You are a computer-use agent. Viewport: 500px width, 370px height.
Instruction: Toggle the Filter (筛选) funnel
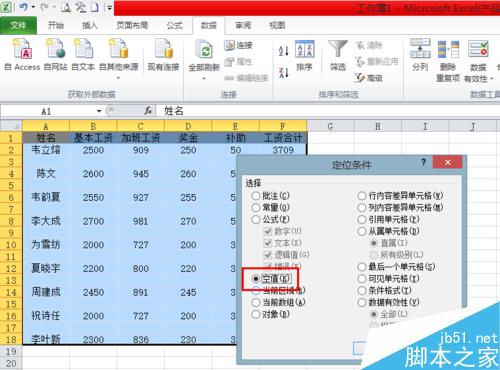(338, 55)
